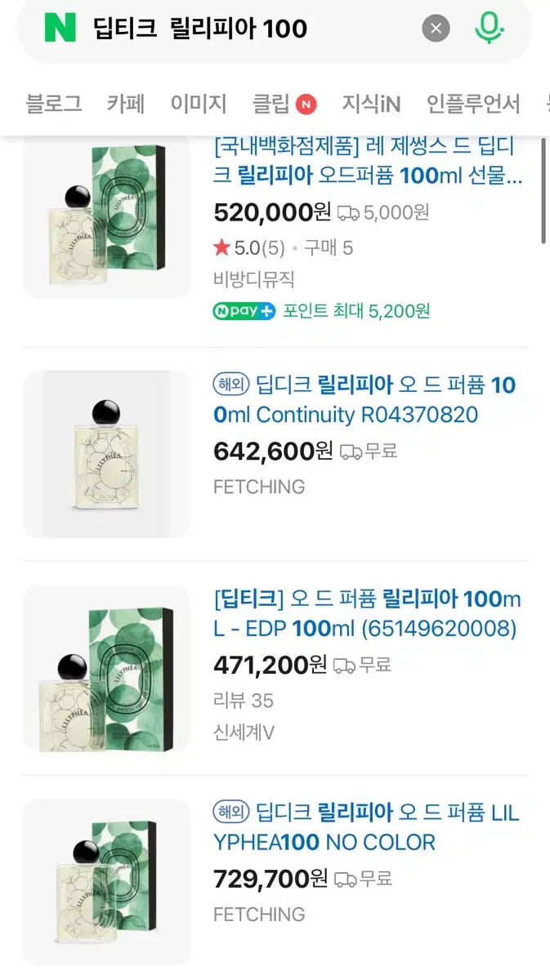Click the vertical scrollbar on right edge

point(544,190)
